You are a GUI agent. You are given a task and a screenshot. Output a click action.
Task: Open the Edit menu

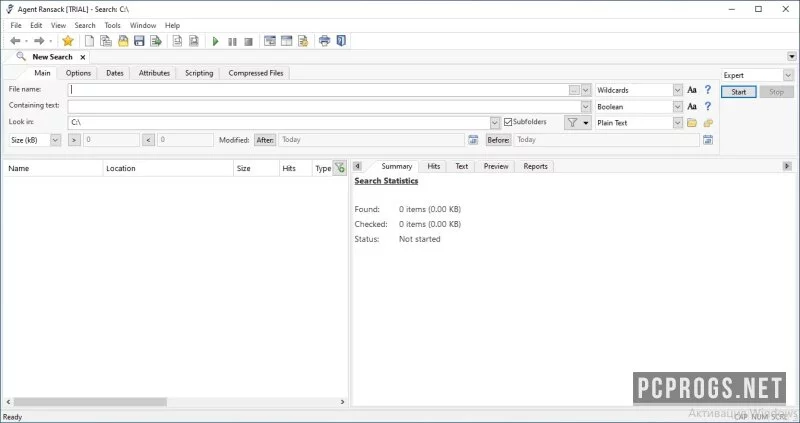click(36, 25)
